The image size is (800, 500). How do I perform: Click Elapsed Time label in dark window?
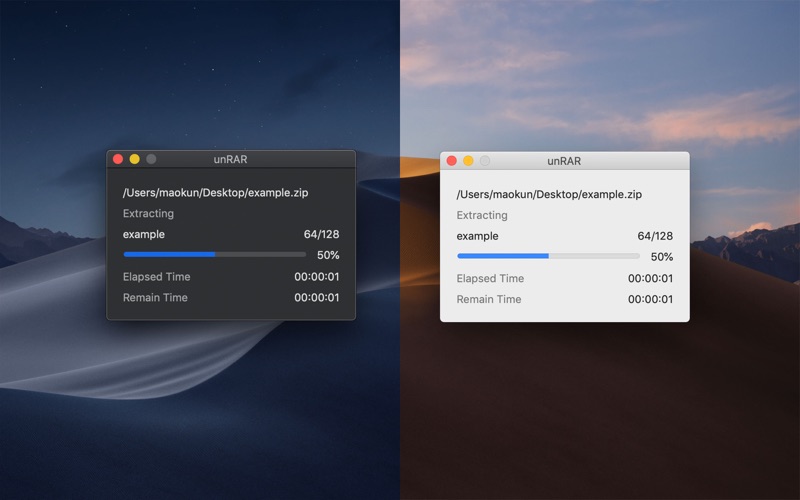tap(157, 277)
